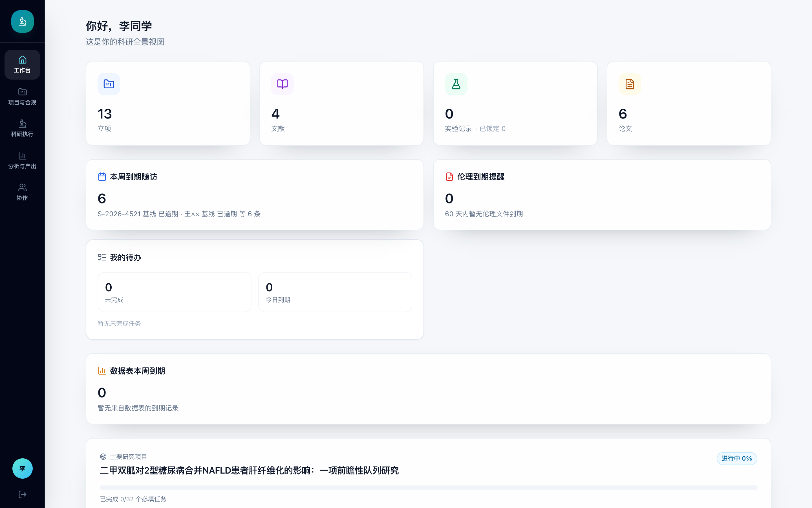Click text "已锁定 0" in 实验记录 card
The width and height of the screenshot is (812, 508).
(x=492, y=129)
